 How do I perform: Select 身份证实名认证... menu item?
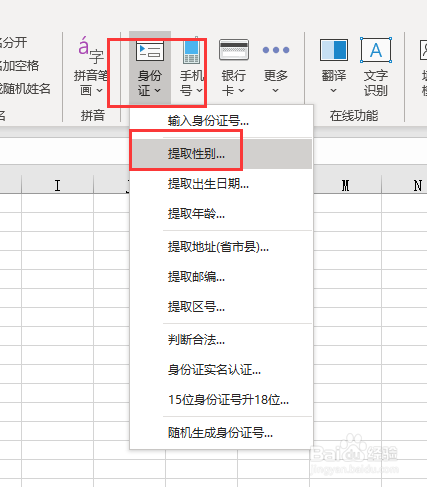(221, 370)
